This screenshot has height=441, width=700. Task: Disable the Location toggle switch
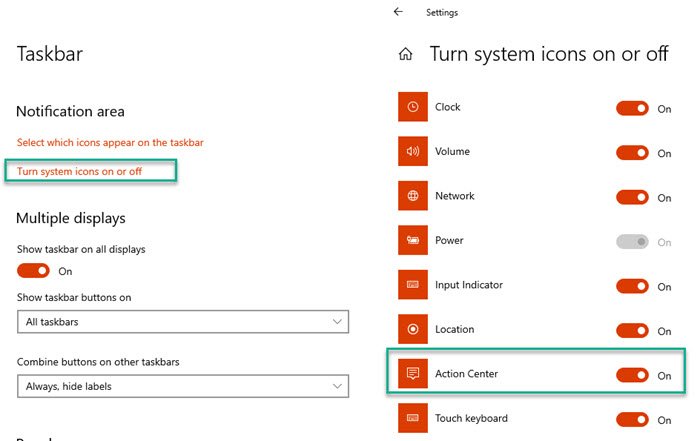tap(632, 331)
